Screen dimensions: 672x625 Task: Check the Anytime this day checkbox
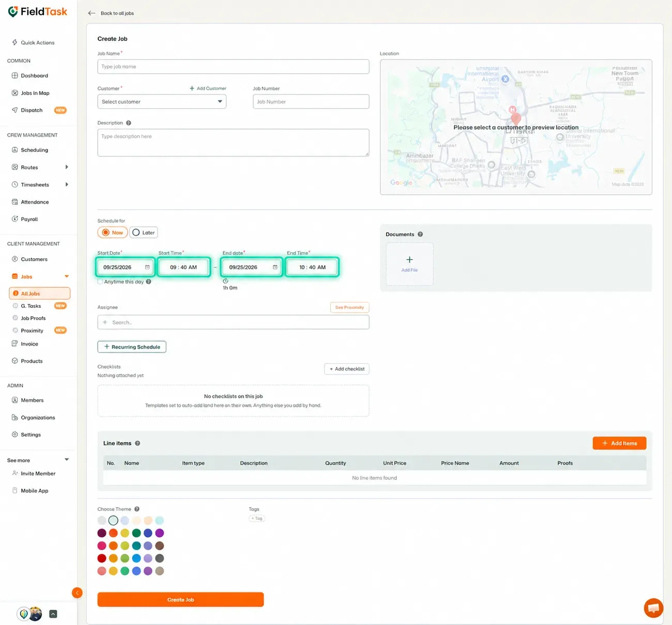pyautogui.click(x=100, y=282)
